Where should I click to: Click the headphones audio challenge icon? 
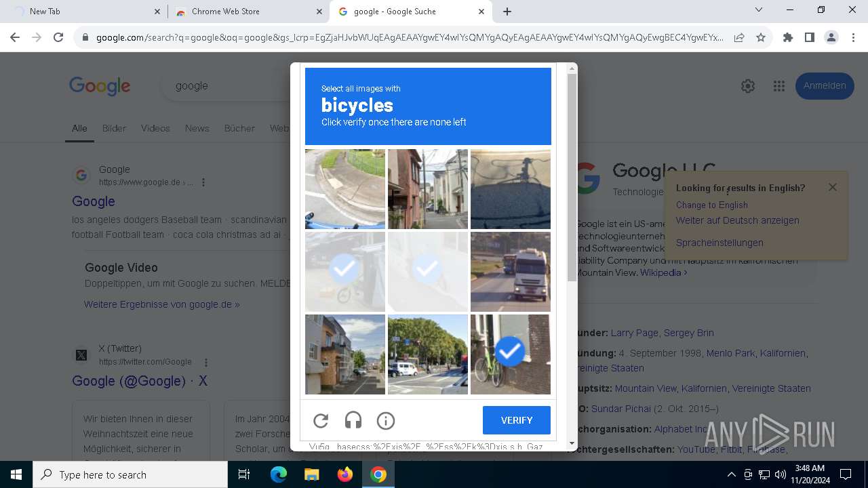point(353,421)
